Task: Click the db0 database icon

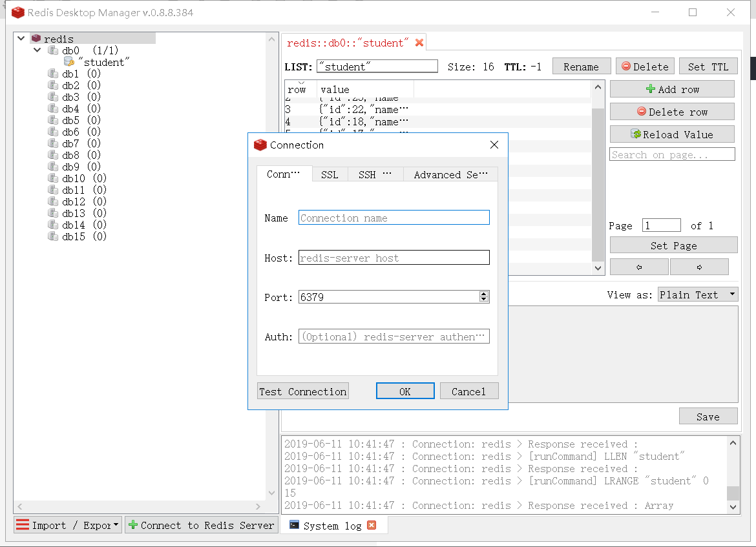Action: point(53,50)
